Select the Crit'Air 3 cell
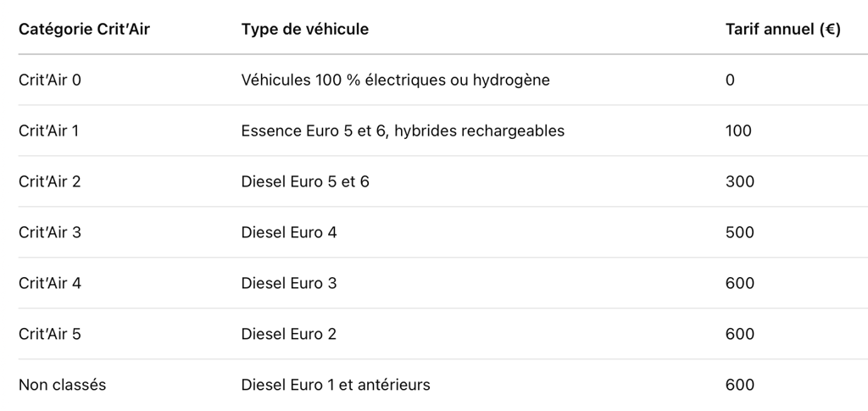 49,232
